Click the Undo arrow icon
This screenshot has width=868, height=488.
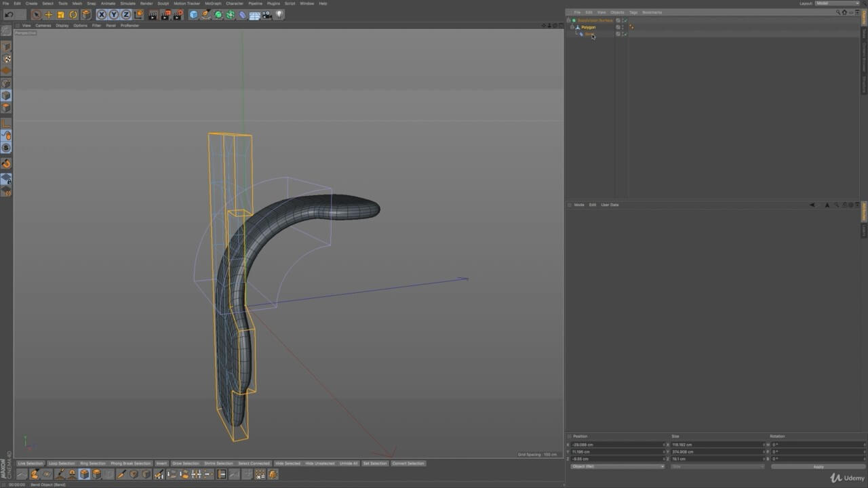click(x=9, y=14)
